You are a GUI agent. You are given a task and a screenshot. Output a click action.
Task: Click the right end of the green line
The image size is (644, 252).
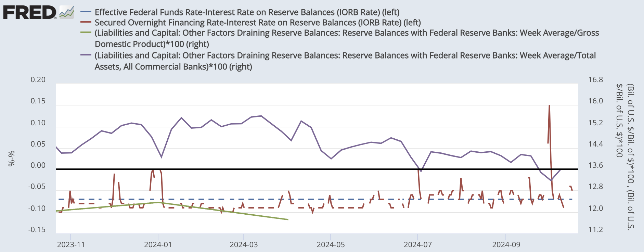point(288,219)
